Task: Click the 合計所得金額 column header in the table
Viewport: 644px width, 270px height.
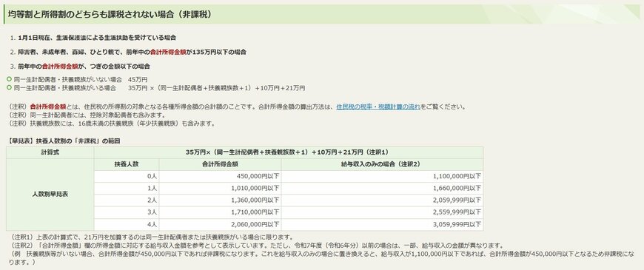Action: (x=220, y=164)
